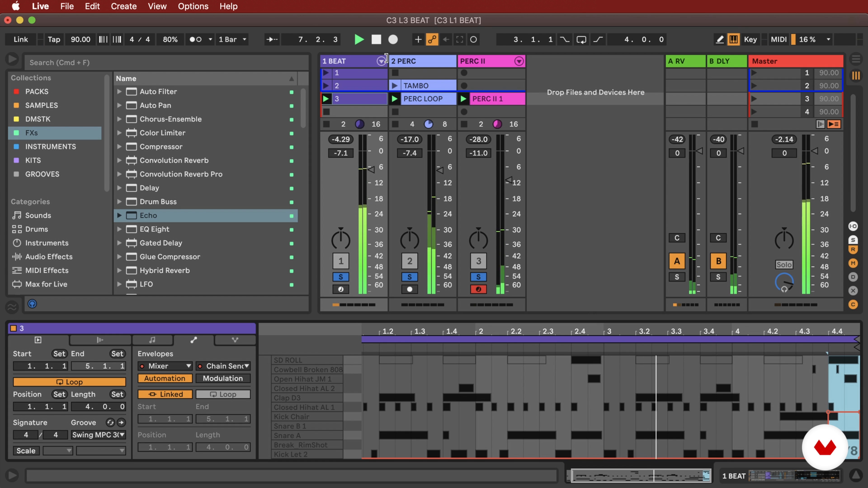Open the File menu
Image resolution: width=868 pixels, height=488 pixels.
[x=67, y=6]
